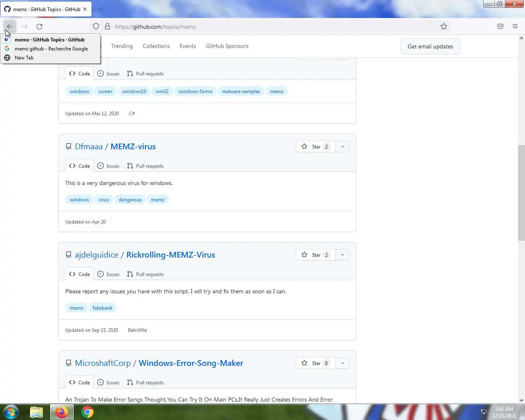Open the Dfmaaa user link
The height and width of the screenshot is (420, 525).
click(x=89, y=146)
